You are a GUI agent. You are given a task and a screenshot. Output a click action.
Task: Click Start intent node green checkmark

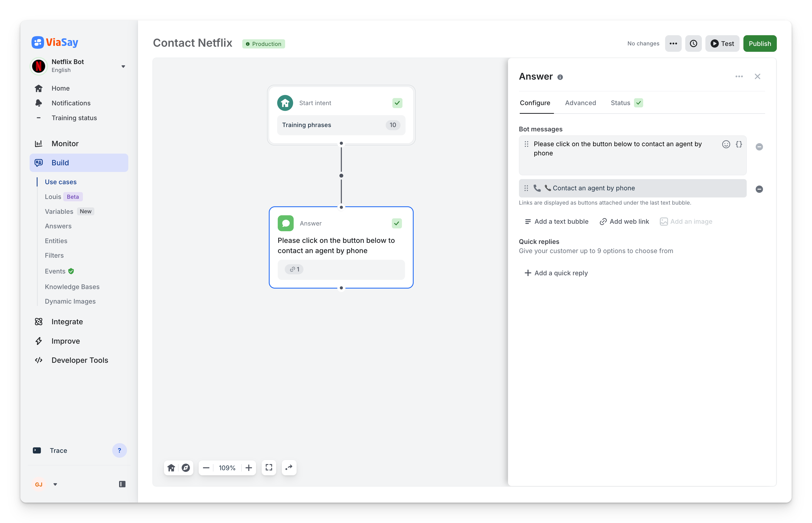(398, 103)
